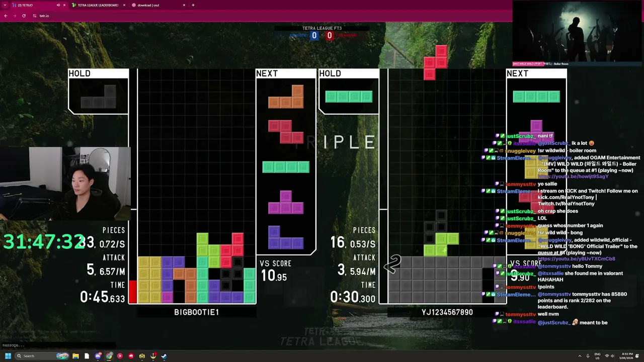Screen dimensions: 644x362
Task: Open the ENG US language switcher
Action: 597,356
